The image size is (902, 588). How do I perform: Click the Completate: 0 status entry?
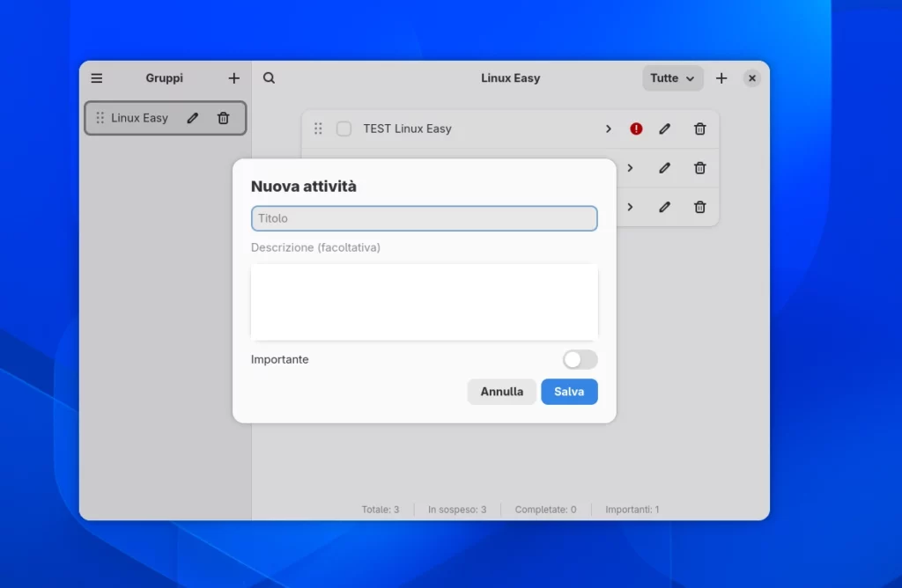(545, 510)
